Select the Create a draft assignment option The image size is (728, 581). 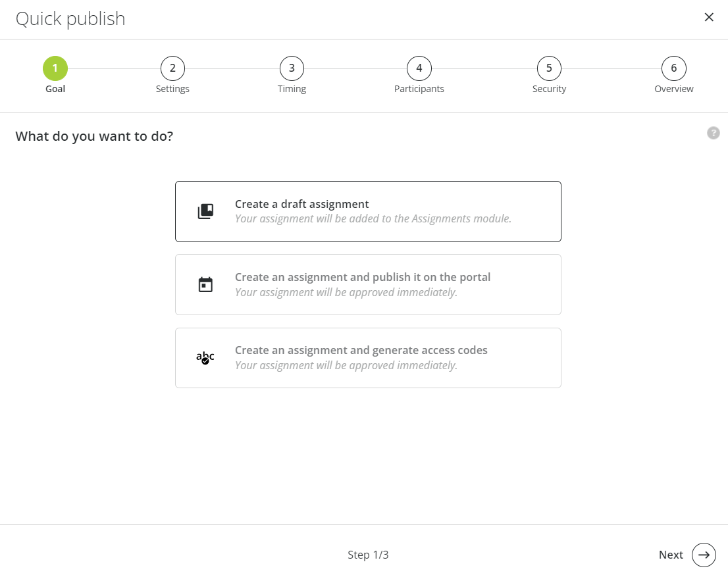tap(368, 211)
